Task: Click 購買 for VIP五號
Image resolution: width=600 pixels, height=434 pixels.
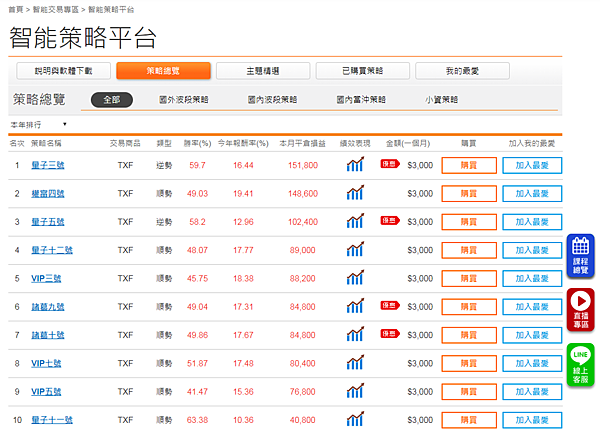Action: click(469, 392)
